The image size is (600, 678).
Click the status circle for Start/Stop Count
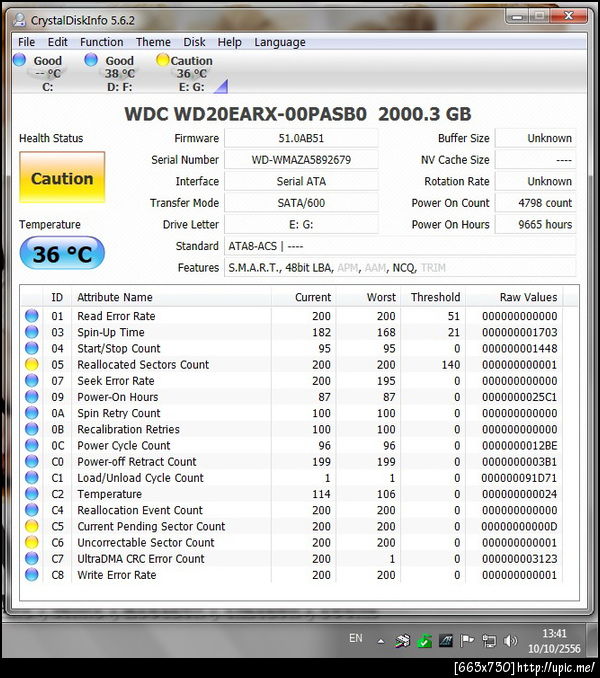click(32, 348)
